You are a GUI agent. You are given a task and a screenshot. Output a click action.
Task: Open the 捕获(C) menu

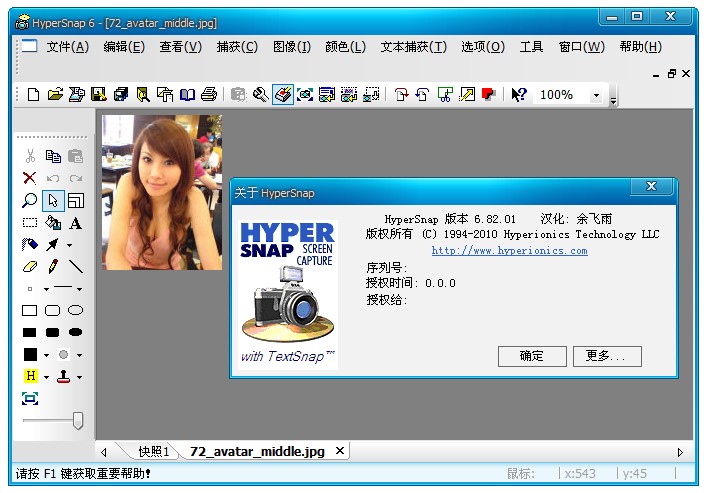pyautogui.click(x=237, y=47)
